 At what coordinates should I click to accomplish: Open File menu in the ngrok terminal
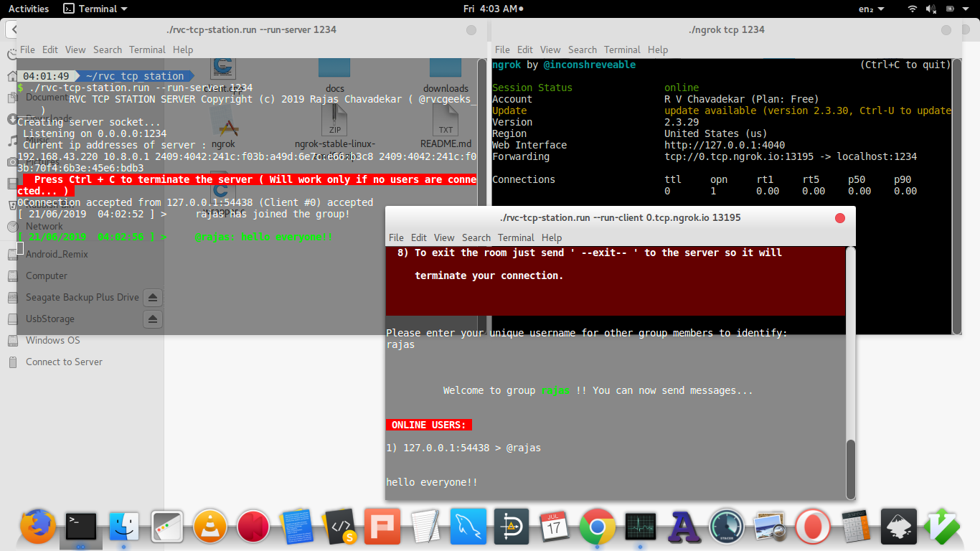click(502, 50)
